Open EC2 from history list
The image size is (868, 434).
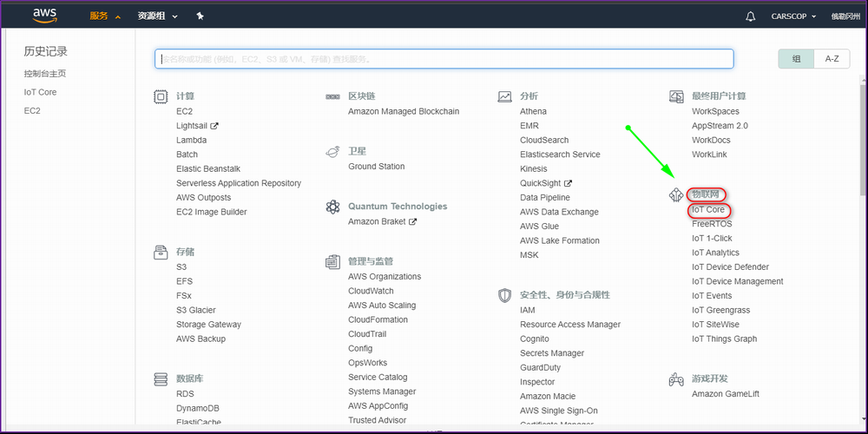coord(32,111)
